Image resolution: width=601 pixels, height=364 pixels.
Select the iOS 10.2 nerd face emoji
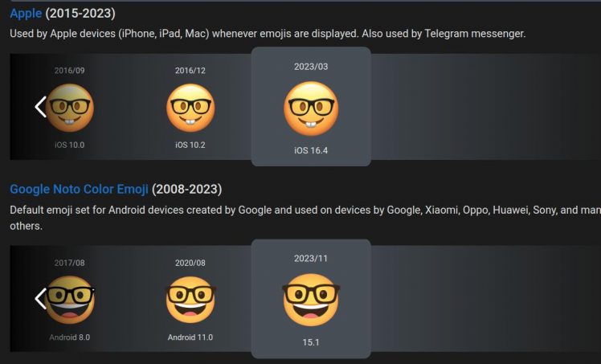point(190,108)
